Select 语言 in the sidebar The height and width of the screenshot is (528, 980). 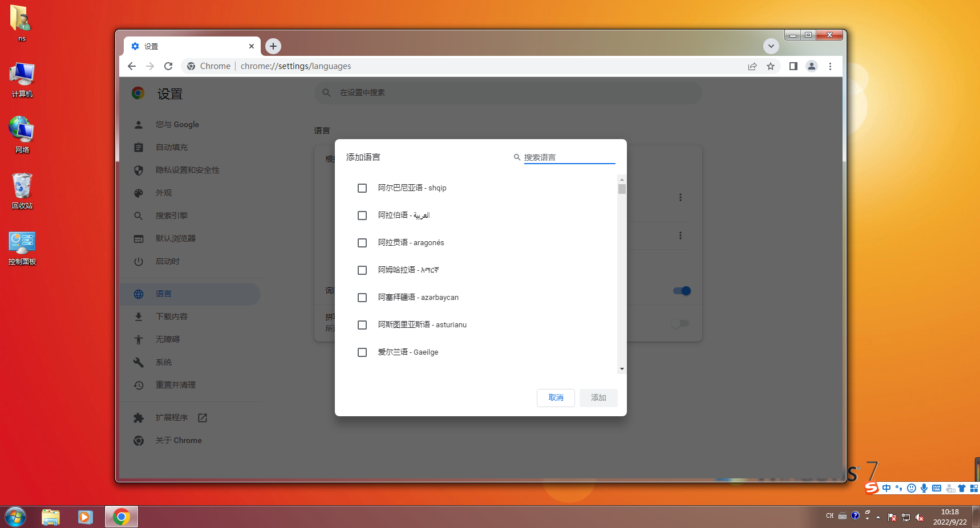click(x=191, y=294)
